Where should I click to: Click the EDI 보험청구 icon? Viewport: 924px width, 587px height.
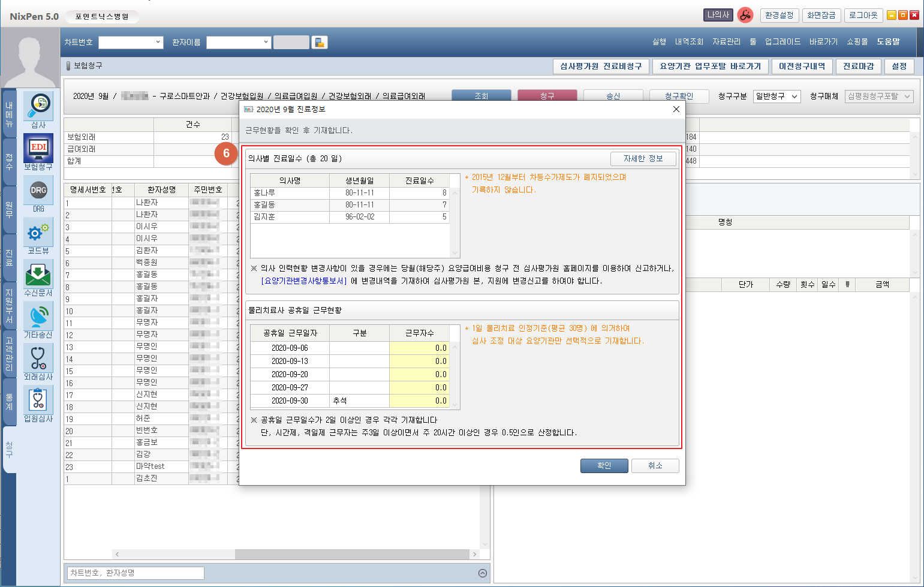pyautogui.click(x=38, y=148)
